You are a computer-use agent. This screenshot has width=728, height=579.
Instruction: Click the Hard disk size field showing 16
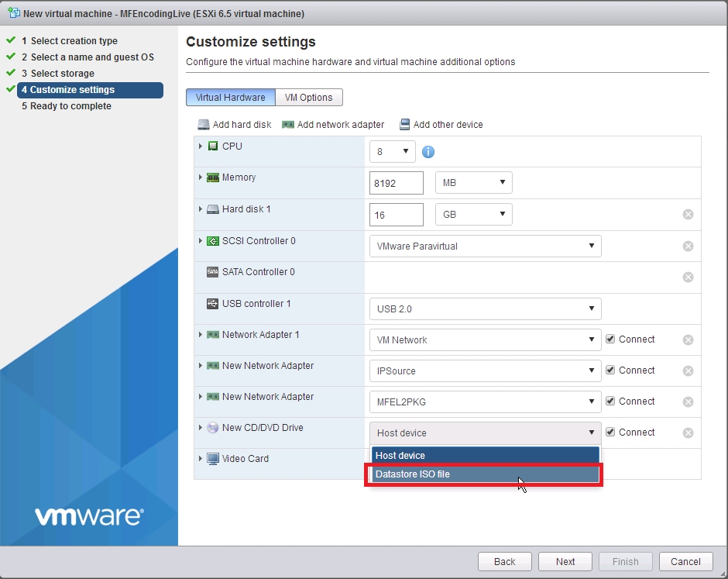point(397,214)
